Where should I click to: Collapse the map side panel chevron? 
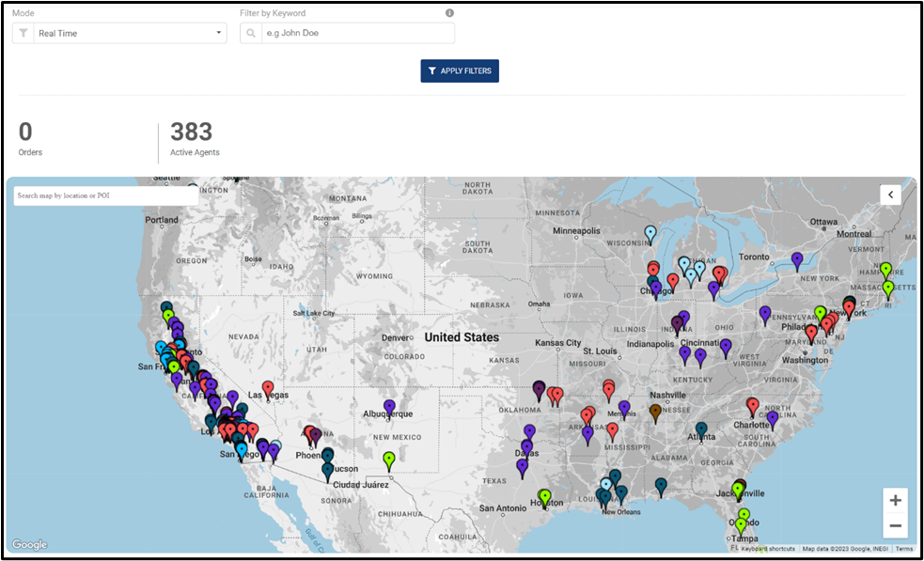[890, 195]
